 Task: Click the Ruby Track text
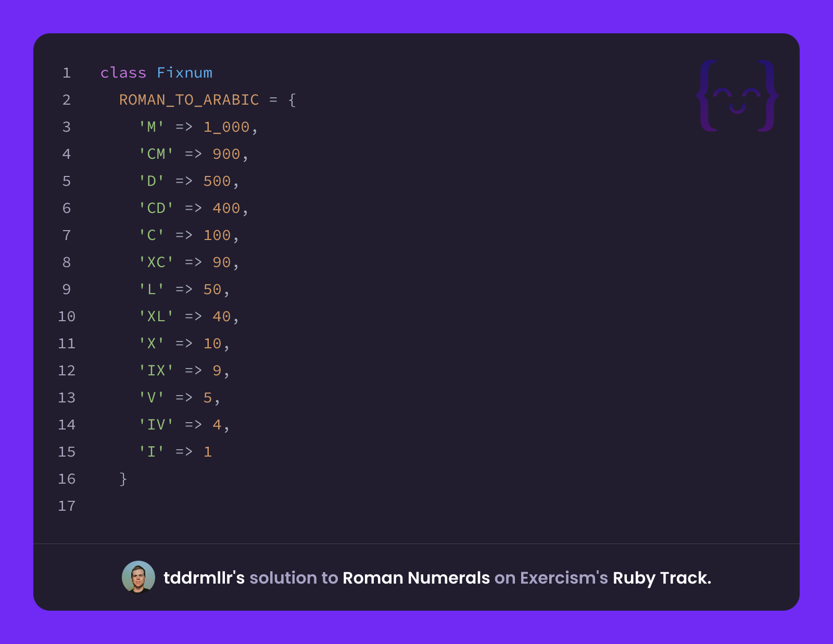click(x=662, y=578)
